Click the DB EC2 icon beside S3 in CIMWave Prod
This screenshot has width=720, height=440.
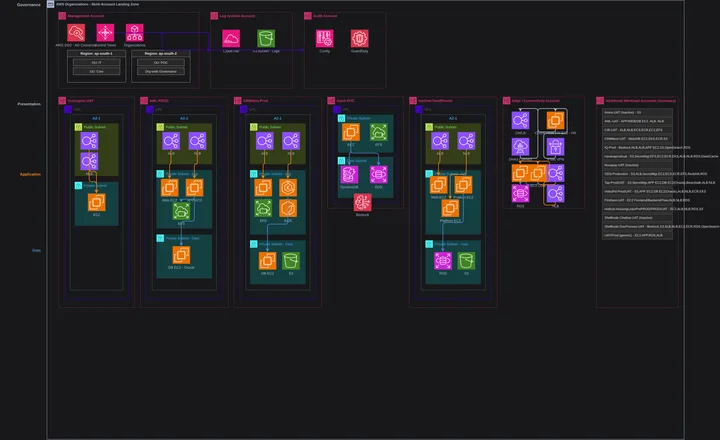click(x=267, y=261)
